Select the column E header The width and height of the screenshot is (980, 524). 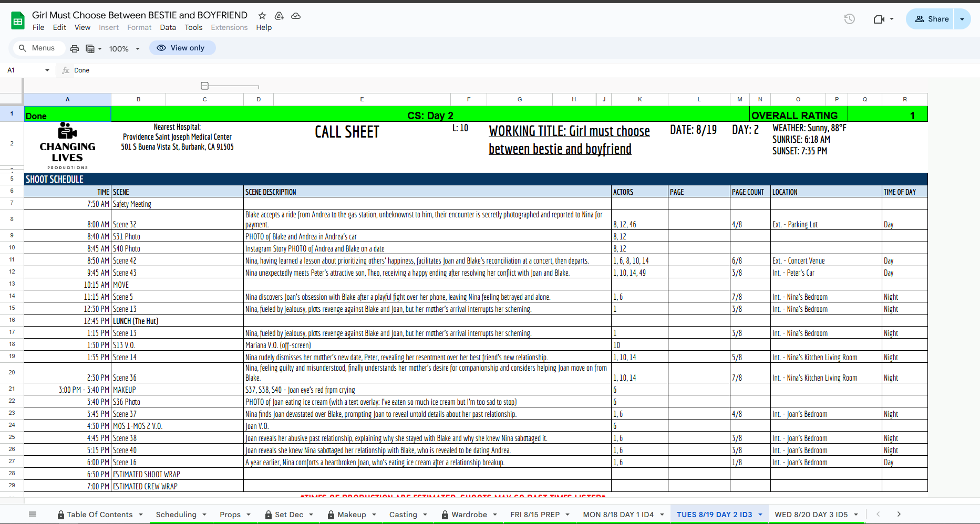(x=362, y=99)
